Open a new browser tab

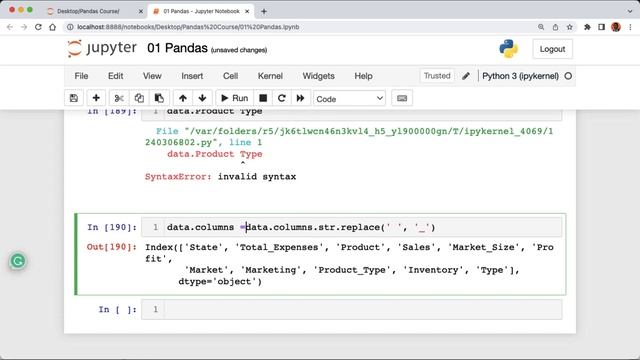click(x=264, y=11)
